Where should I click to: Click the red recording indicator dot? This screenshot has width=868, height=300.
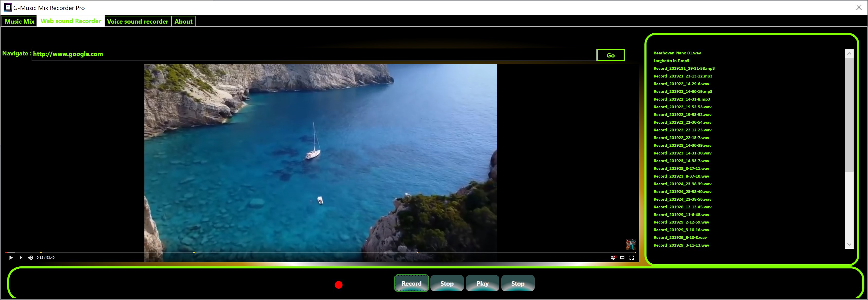(339, 285)
